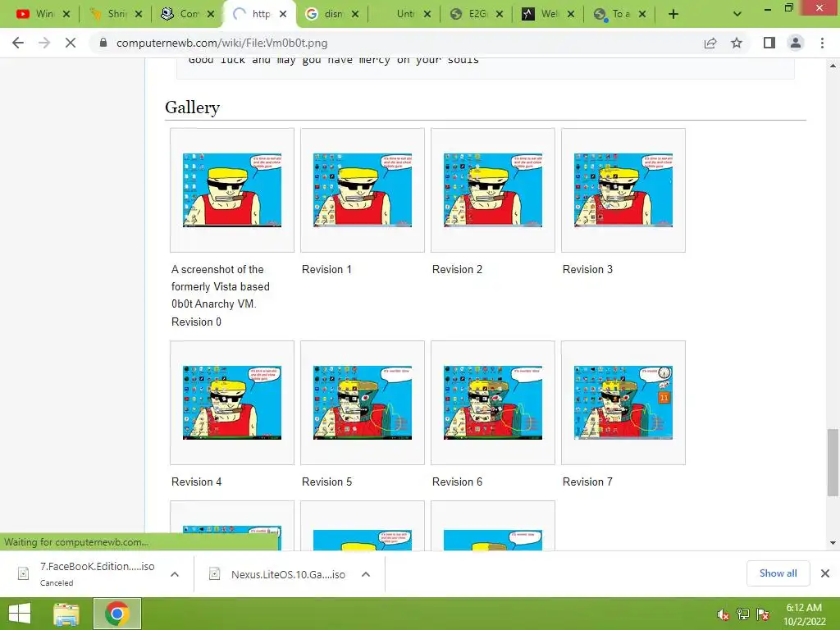Stop loading the page
The height and width of the screenshot is (630, 840).
pos(71,43)
